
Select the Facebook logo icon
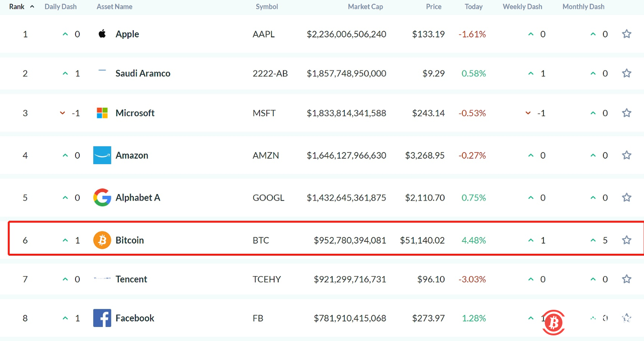(x=102, y=318)
